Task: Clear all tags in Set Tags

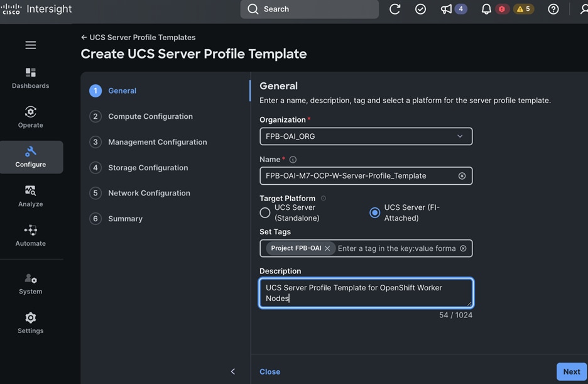Action: (463, 248)
